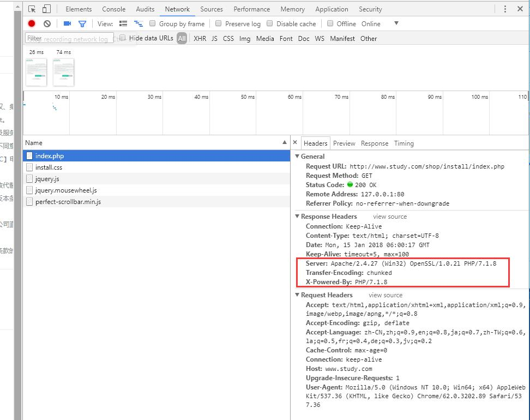Close the request details pane
This screenshot has height=420, width=530.
coord(295,142)
